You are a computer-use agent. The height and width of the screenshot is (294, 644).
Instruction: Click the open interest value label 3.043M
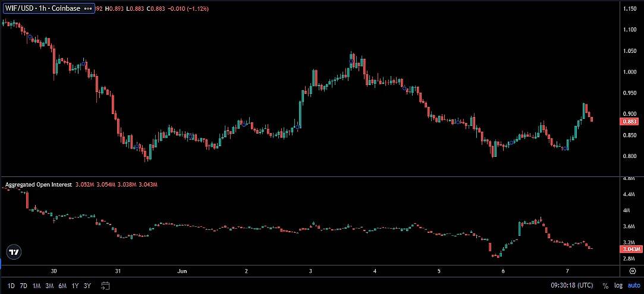pos(631,249)
